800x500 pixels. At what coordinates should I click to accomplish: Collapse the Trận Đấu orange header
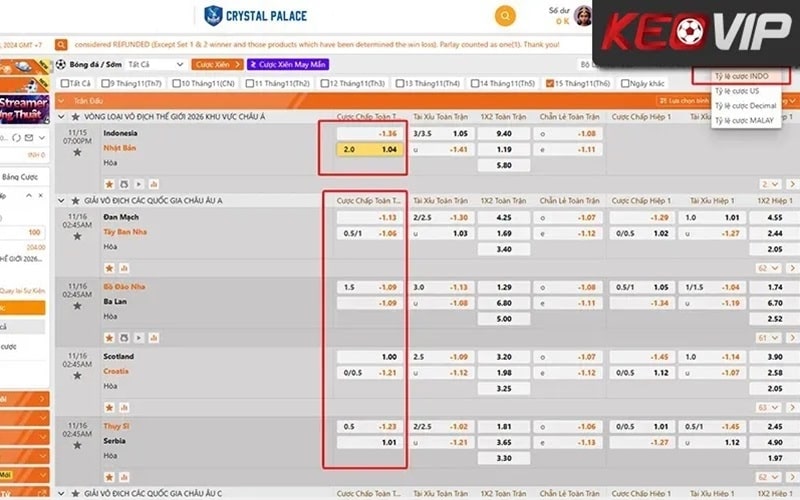(x=61, y=101)
